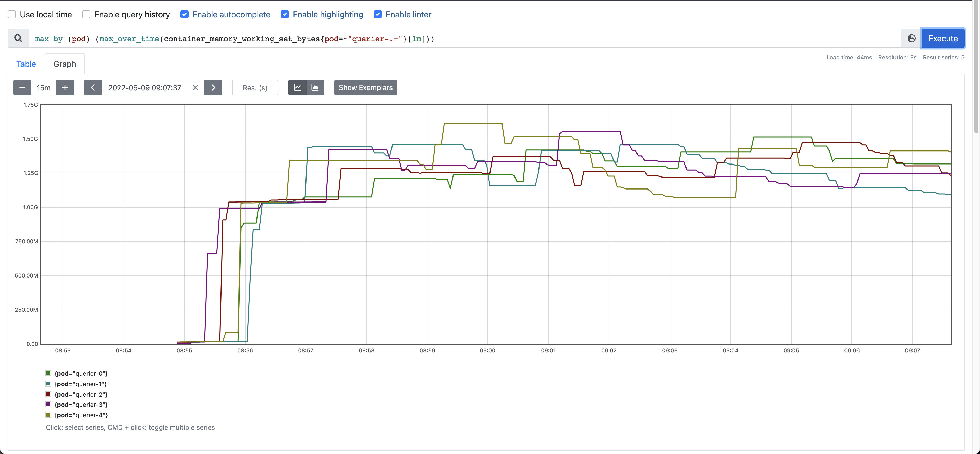Select the Graph tab
980x454 pixels.
(x=64, y=64)
